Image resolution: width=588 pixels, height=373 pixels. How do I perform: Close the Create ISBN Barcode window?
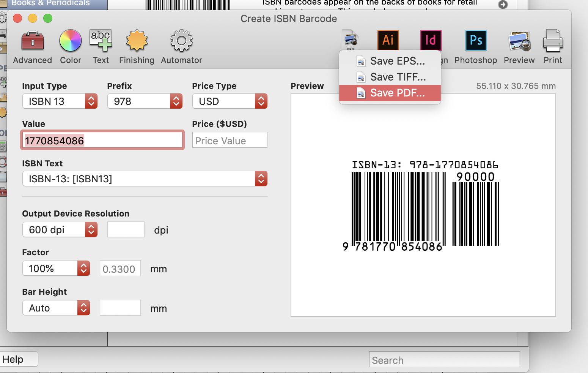click(17, 18)
